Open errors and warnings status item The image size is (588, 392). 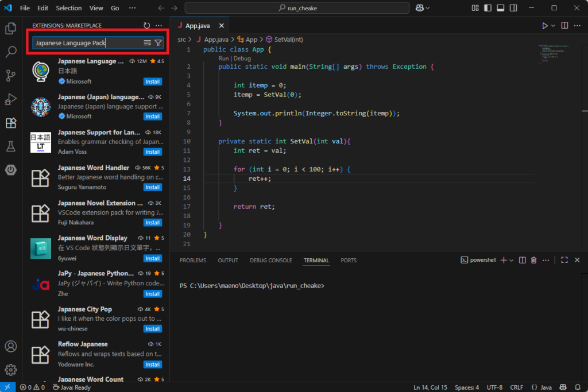point(33,387)
